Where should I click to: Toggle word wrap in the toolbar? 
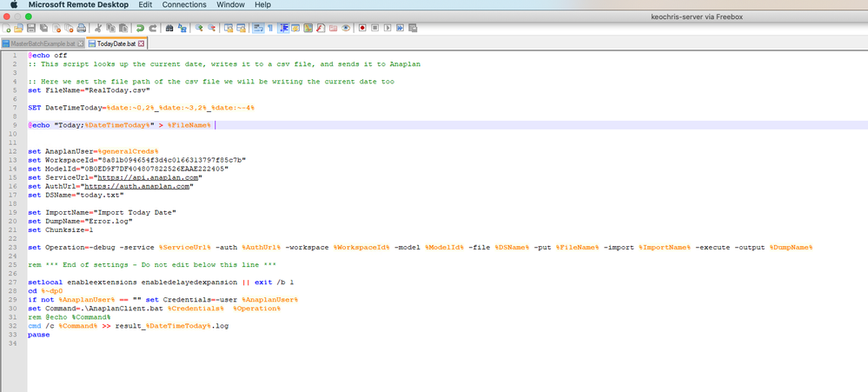(258, 28)
